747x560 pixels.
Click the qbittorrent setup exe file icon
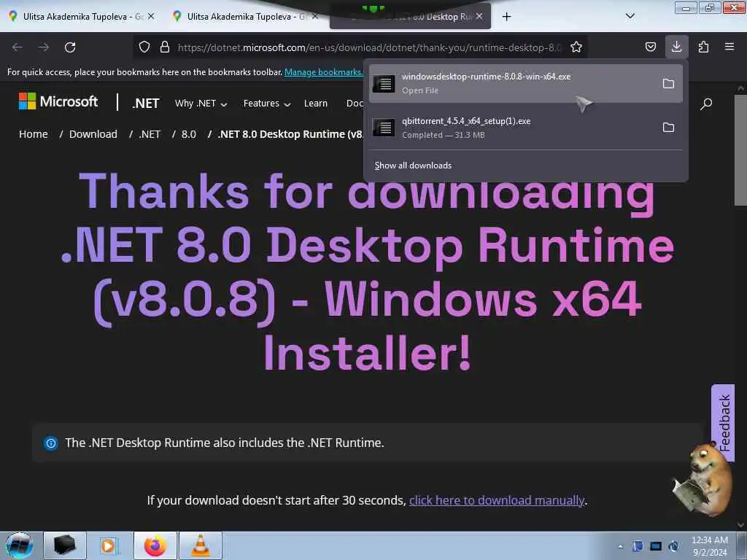[384, 127]
